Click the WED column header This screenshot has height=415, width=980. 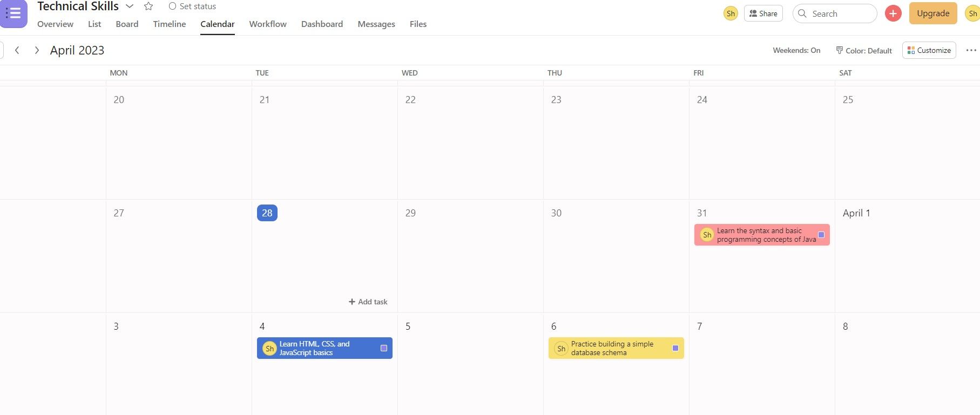tap(409, 73)
